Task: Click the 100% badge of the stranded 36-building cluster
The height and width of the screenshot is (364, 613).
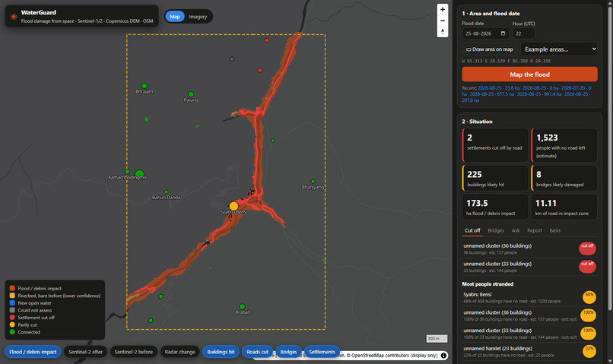Action: pyautogui.click(x=589, y=315)
